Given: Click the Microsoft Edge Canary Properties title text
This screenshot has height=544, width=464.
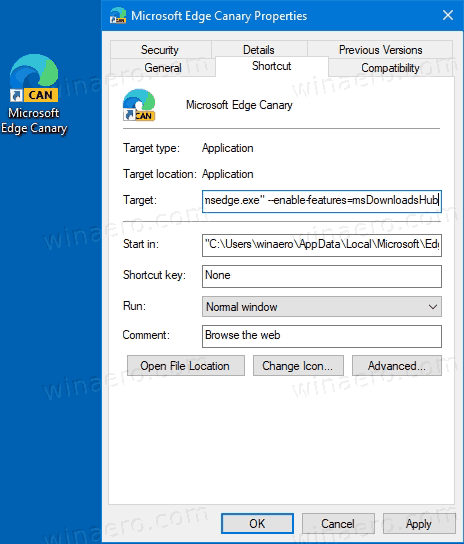Looking at the screenshot, I should (x=219, y=16).
